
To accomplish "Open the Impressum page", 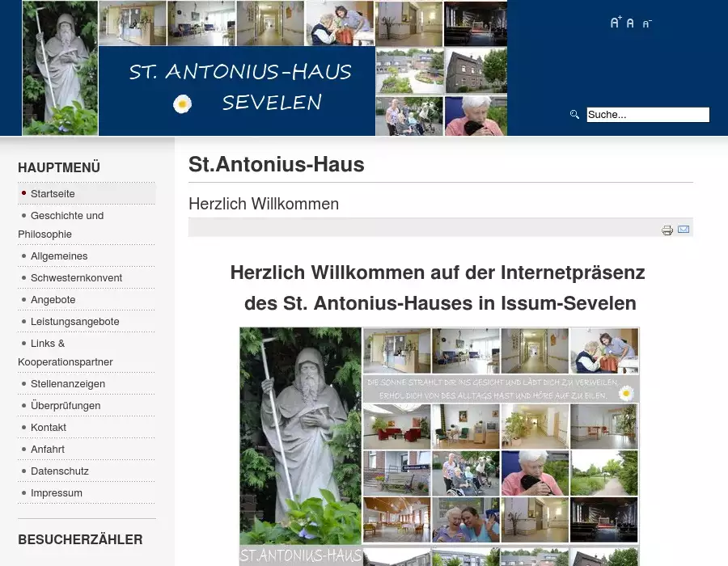I will tap(57, 493).
